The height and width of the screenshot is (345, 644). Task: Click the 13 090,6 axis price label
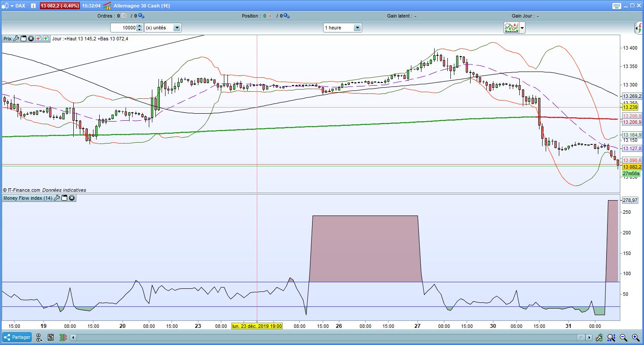coord(632,160)
